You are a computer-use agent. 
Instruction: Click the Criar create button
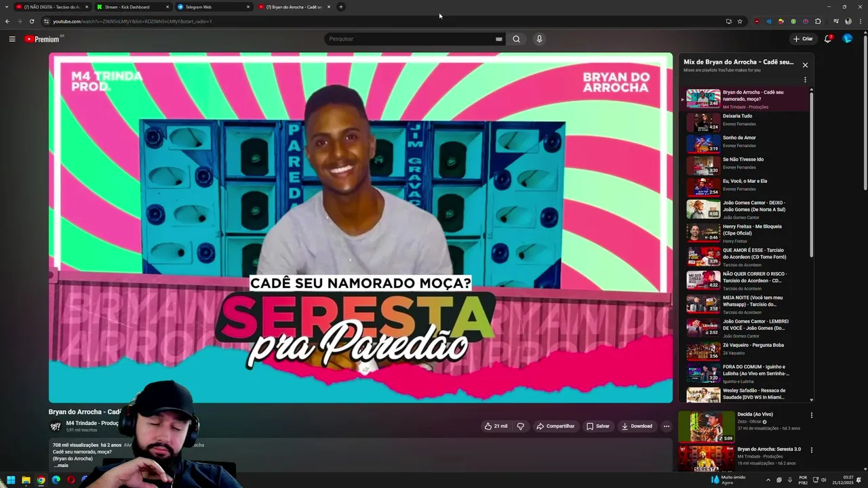click(x=803, y=39)
